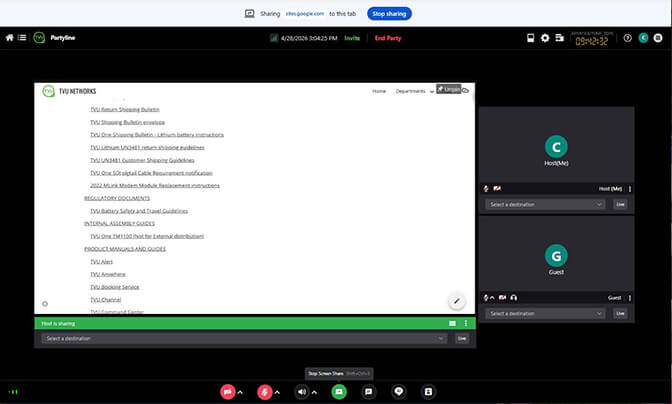
Task: Open account avatar C in header
Action: (x=643, y=38)
